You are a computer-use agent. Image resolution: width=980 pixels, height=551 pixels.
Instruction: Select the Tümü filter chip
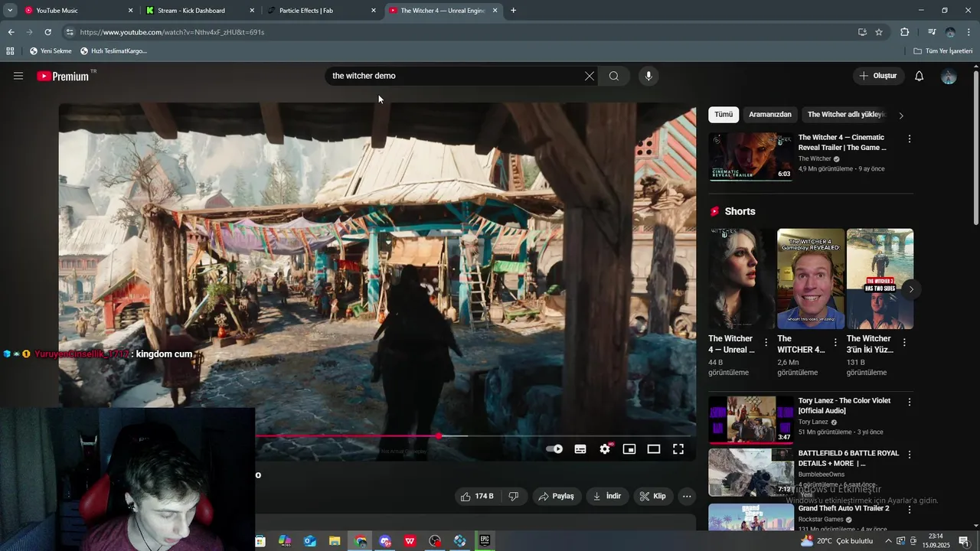724,115
